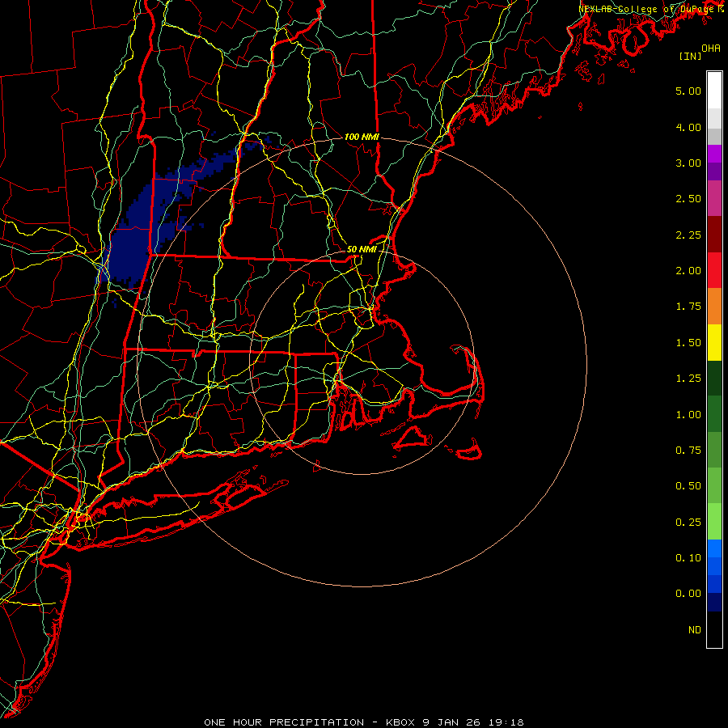Click the 0.00 legend value
This screenshot has width=728, height=728.
tap(688, 594)
